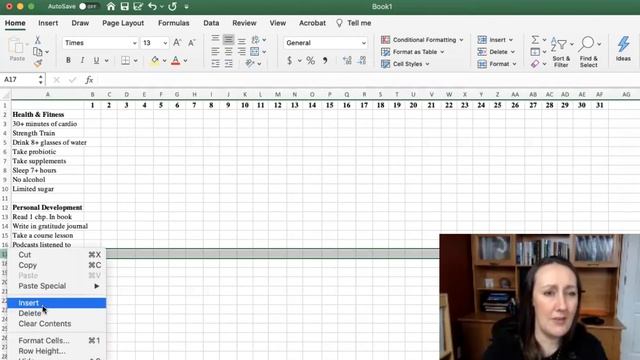Click ribbon Format cells button
The width and height of the screenshot is (640, 360).
click(497, 64)
